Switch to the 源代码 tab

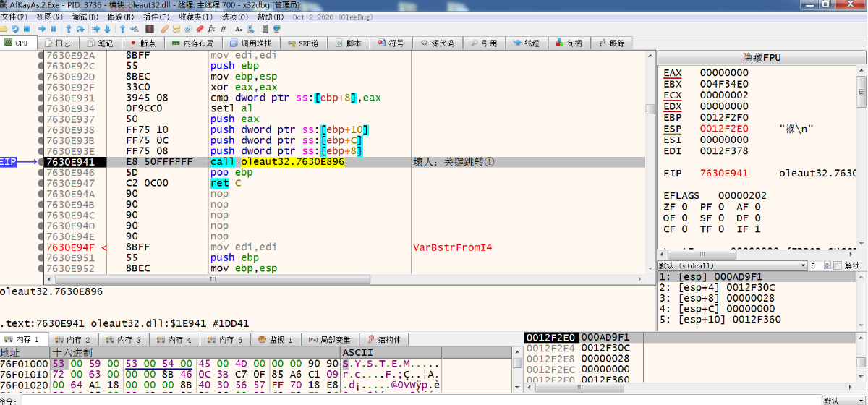437,43
